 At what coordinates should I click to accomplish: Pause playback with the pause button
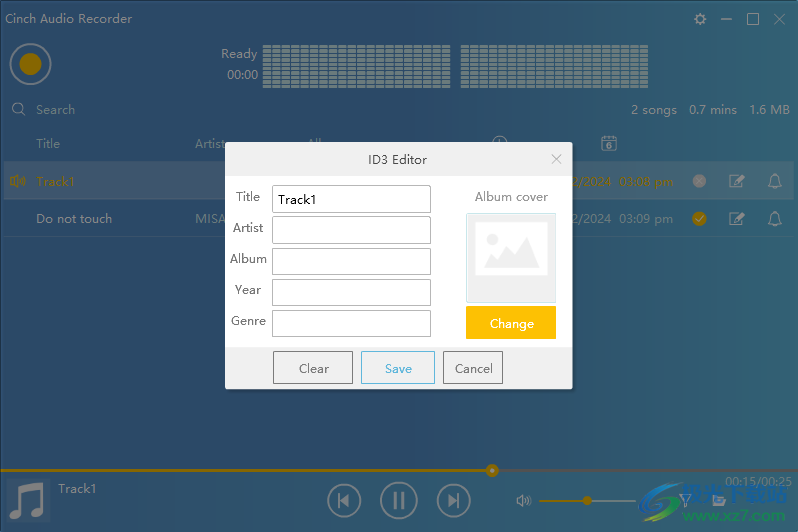(x=398, y=500)
